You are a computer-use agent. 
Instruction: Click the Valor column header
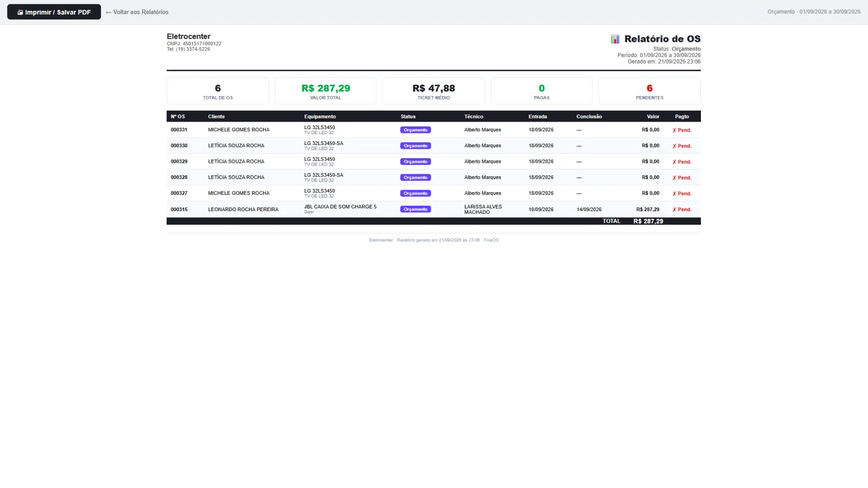click(653, 117)
